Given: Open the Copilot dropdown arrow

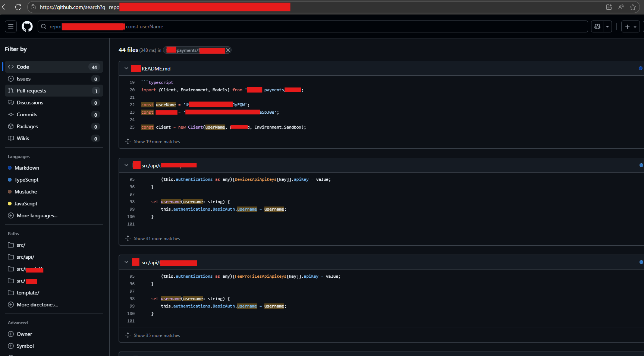Looking at the screenshot, I should 607,26.
